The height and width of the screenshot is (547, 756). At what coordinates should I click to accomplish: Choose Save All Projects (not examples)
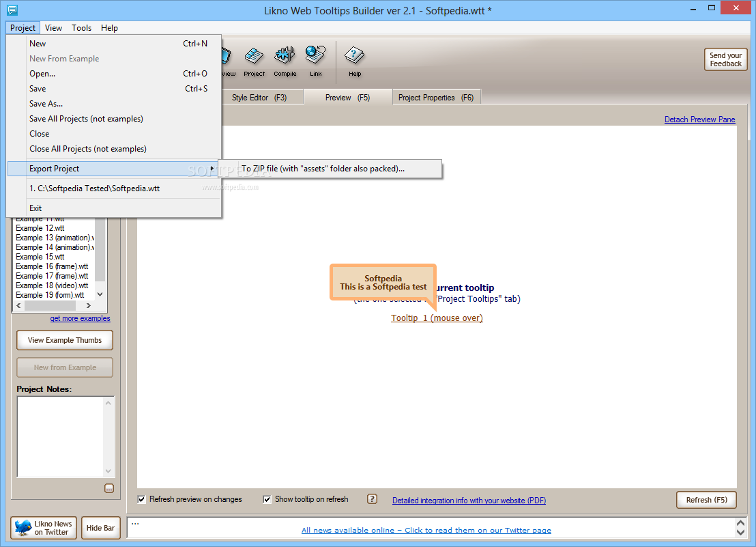coord(114,119)
